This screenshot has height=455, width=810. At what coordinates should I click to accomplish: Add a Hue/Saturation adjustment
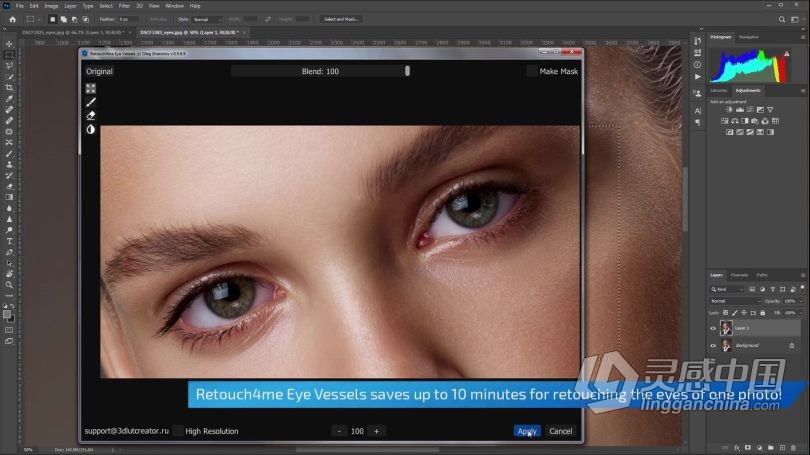(x=724, y=121)
